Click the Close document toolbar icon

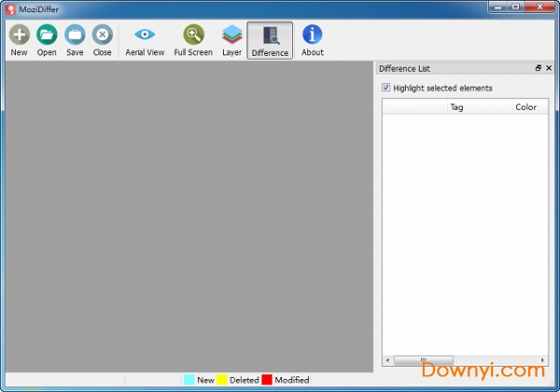pyautogui.click(x=102, y=38)
